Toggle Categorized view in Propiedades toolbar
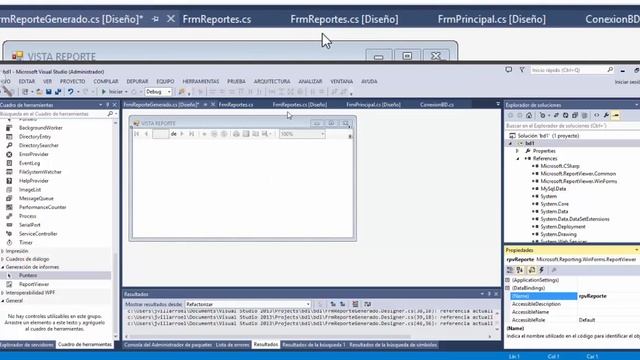Viewport: 640px width, 360px height. tap(510, 270)
